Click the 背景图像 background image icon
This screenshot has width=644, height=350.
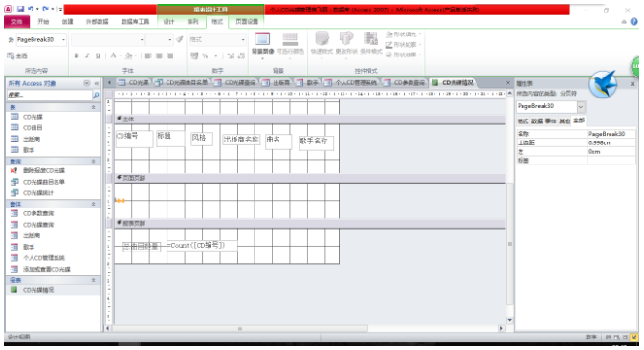click(262, 40)
